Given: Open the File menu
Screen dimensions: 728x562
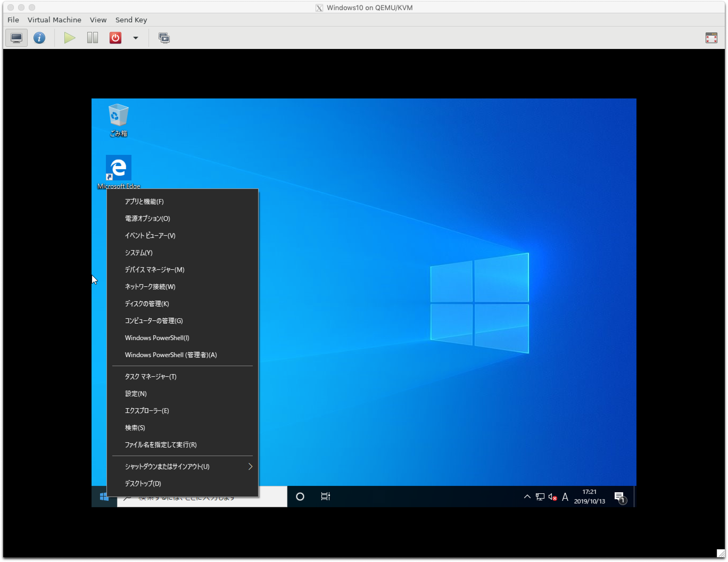Looking at the screenshot, I should [13, 20].
